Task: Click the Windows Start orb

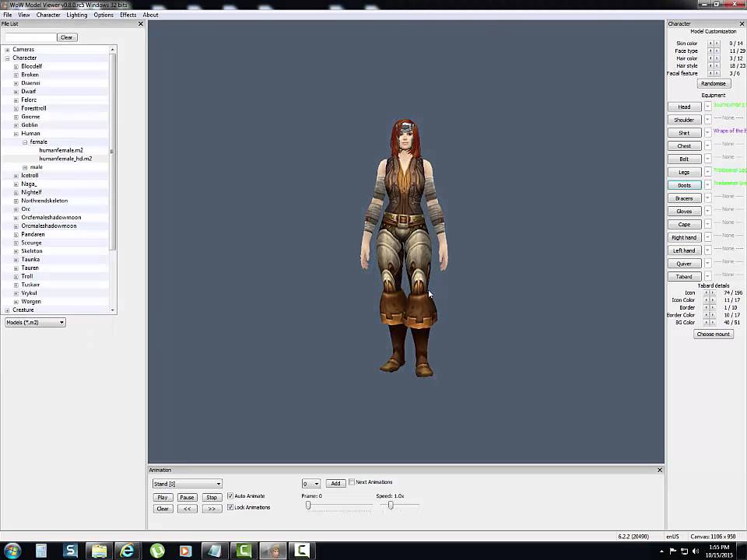Action: [x=12, y=551]
